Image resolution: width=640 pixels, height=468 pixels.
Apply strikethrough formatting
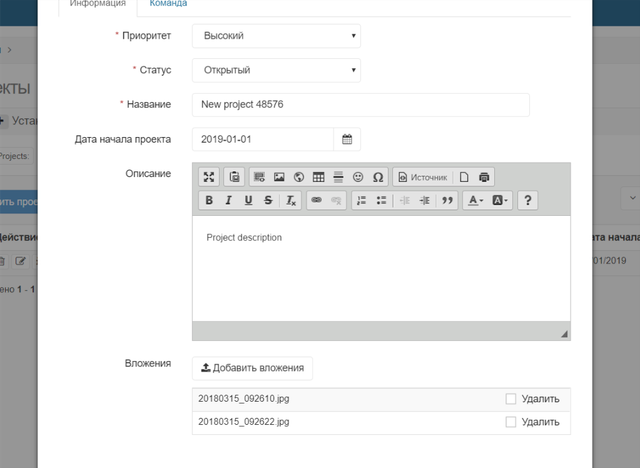point(268,200)
